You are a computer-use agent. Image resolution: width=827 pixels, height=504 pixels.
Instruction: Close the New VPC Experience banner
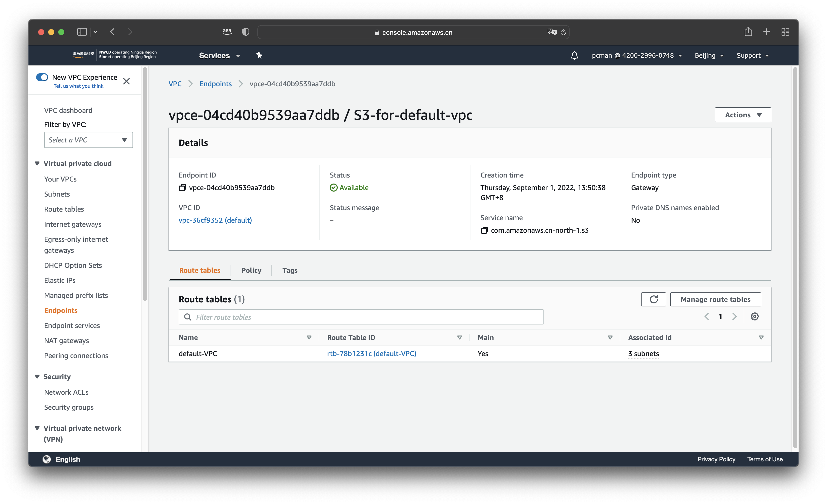pos(126,81)
